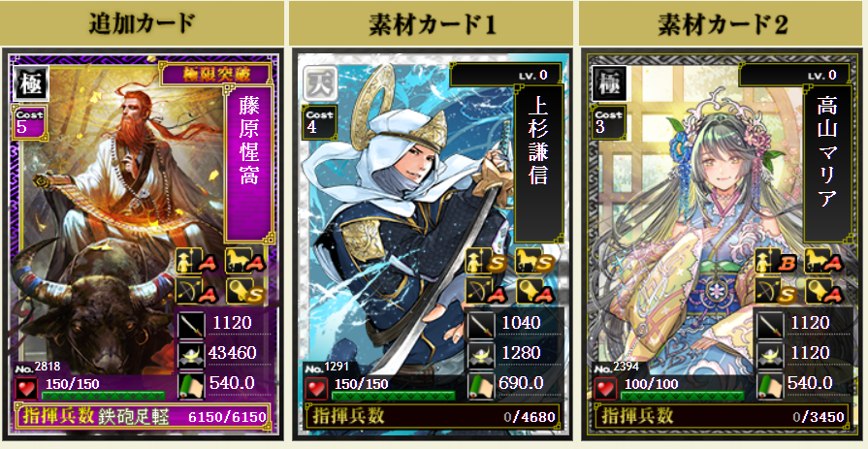The width and height of the screenshot is (868, 449).
Task: Click the 極 rarity badge on 藤原惺窩 card
Action: [31, 83]
